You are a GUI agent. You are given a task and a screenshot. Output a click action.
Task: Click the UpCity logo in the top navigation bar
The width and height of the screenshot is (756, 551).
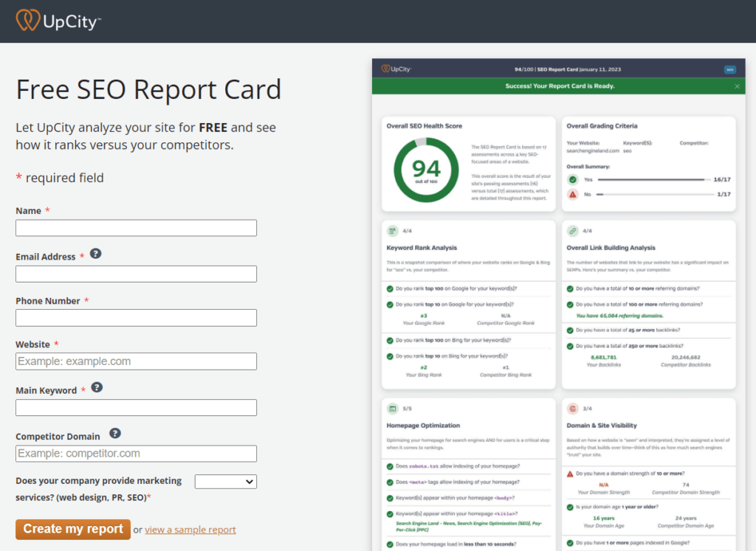[x=58, y=21]
